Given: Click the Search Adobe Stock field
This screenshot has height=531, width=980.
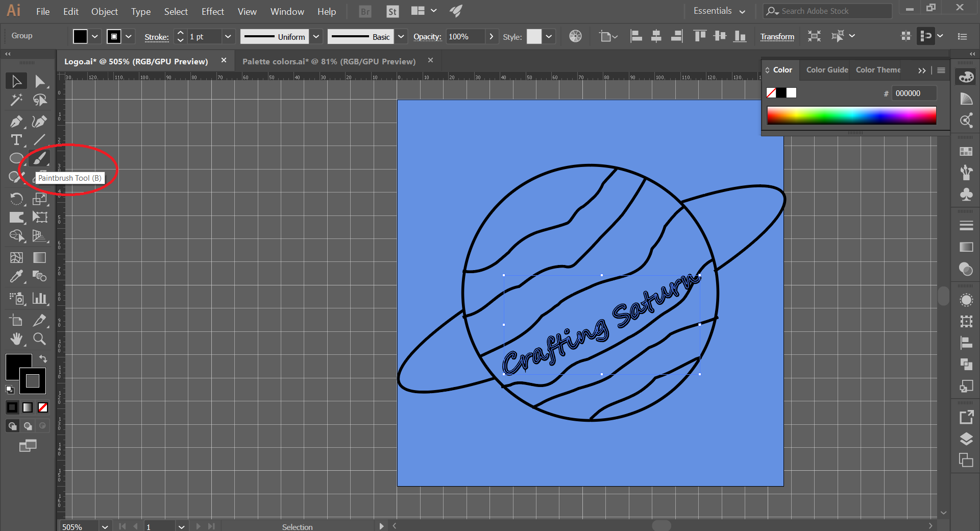Looking at the screenshot, I should pyautogui.click(x=828, y=11).
